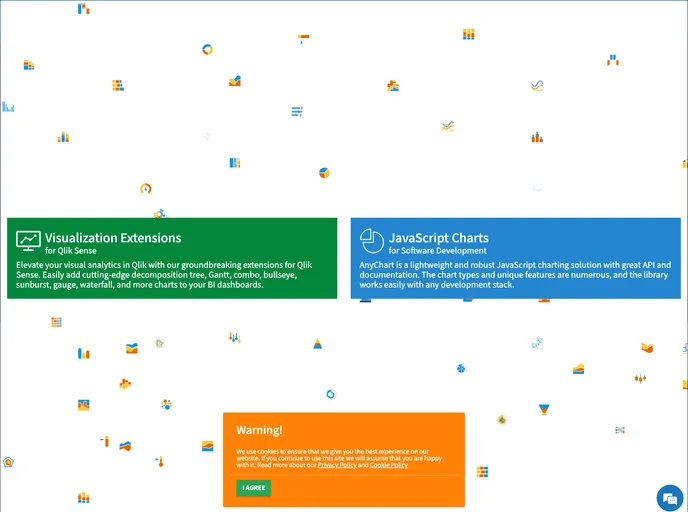This screenshot has height=512, width=688.
Task: Click the candlestick chart icon
Action: [640, 378]
